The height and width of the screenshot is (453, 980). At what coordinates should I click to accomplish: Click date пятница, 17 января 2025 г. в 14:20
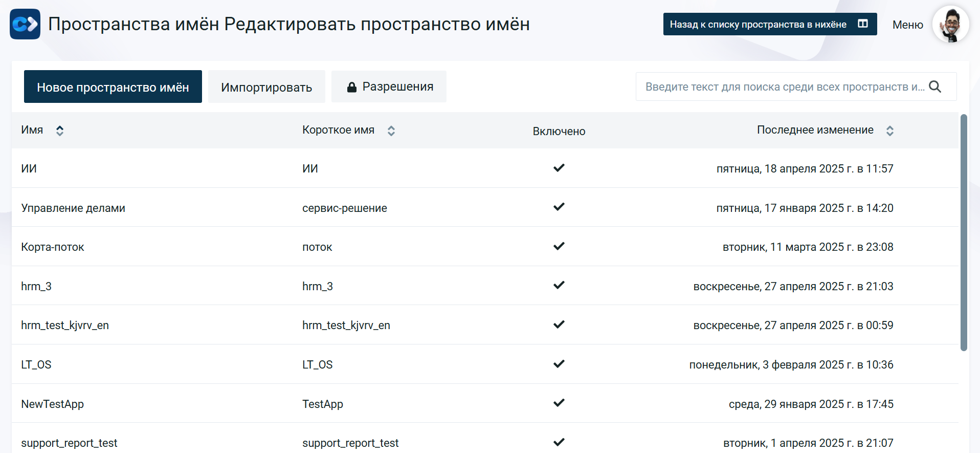[x=805, y=208]
